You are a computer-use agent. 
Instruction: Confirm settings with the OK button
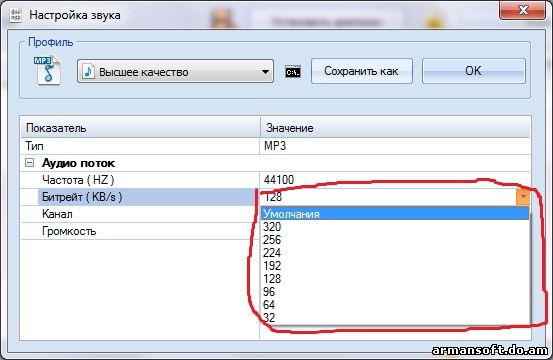(x=473, y=71)
